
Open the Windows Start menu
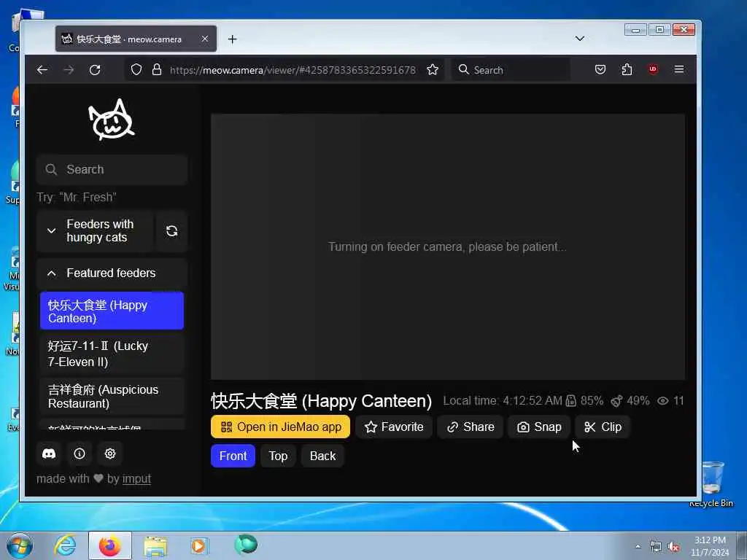(20, 546)
